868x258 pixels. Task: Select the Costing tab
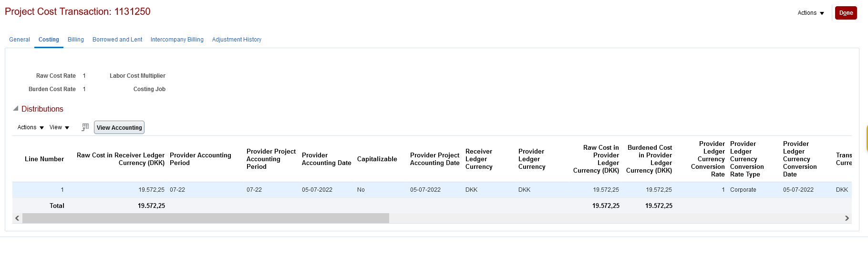49,40
